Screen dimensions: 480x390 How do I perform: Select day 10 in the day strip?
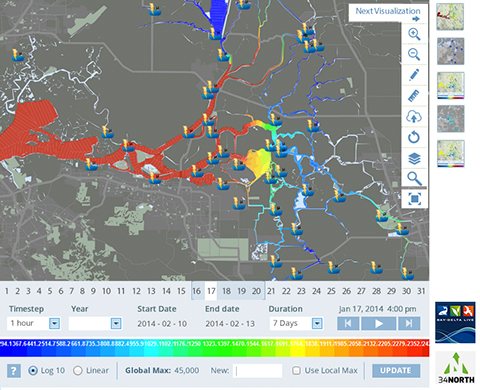pos(106,291)
